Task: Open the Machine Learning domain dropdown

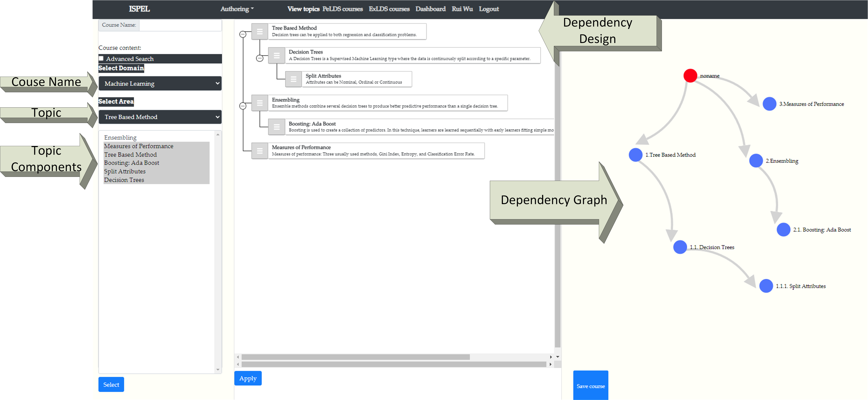Action: pyautogui.click(x=160, y=83)
